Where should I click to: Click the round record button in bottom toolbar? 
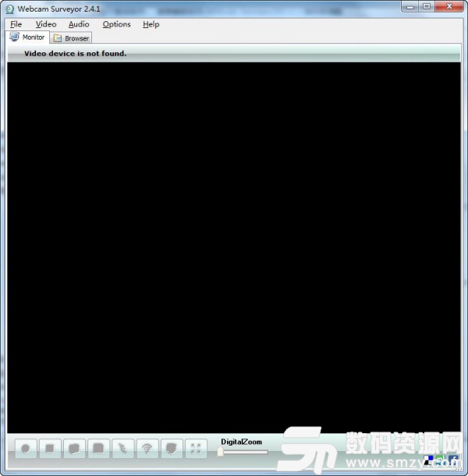27,449
